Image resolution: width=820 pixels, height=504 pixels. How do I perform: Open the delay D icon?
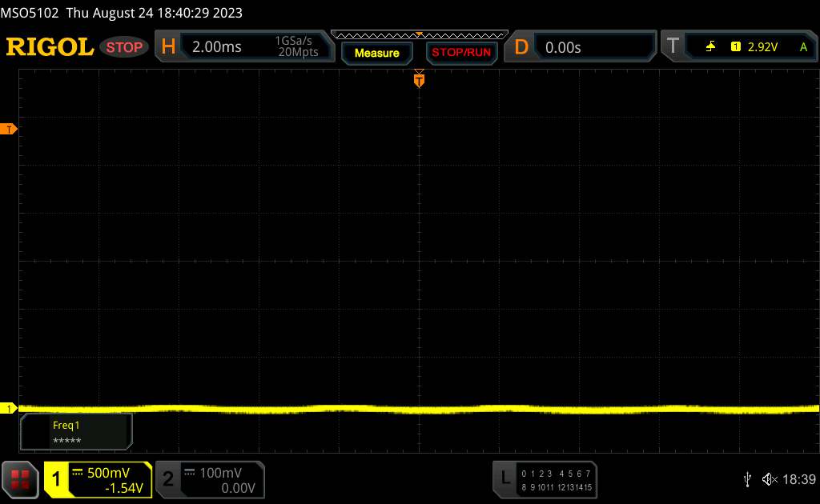point(521,47)
